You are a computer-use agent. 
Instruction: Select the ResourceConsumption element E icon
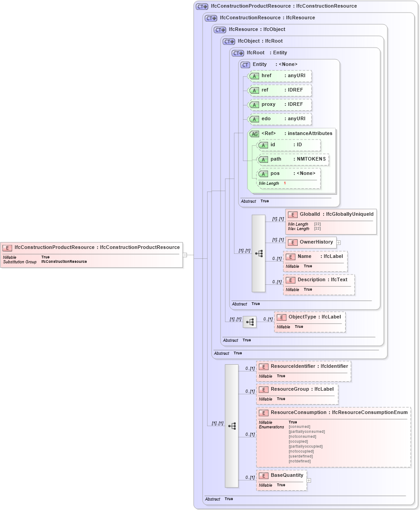point(264,413)
